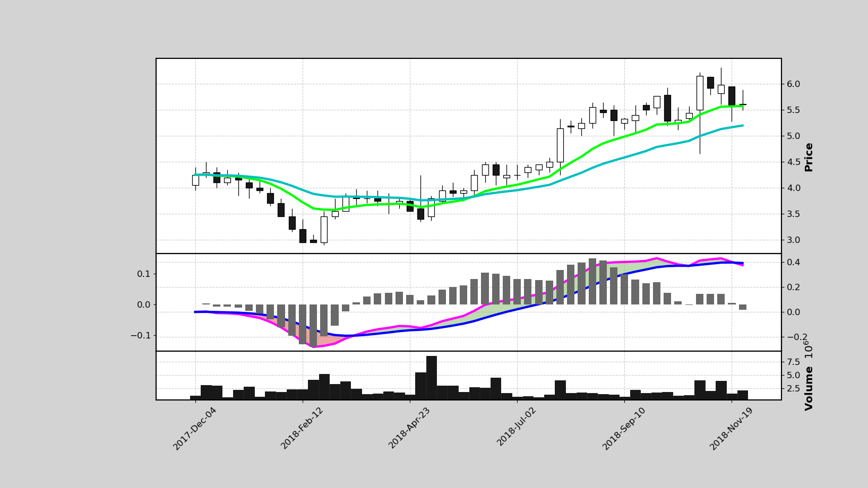Click the 2018-Feb-12 date label
The width and height of the screenshot is (868, 488).
[302, 429]
